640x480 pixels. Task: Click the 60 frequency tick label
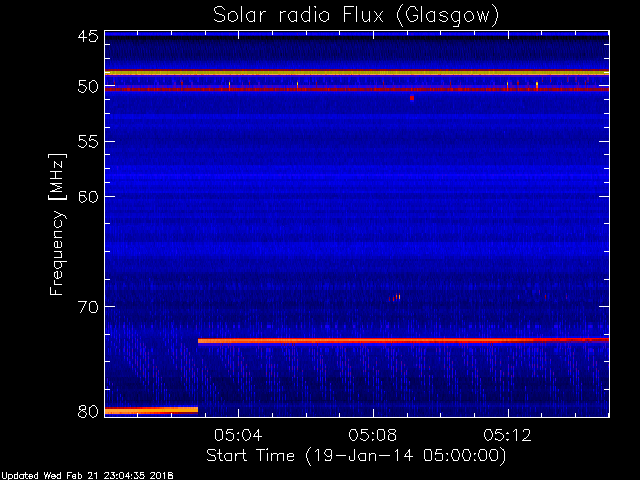[x=88, y=197]
